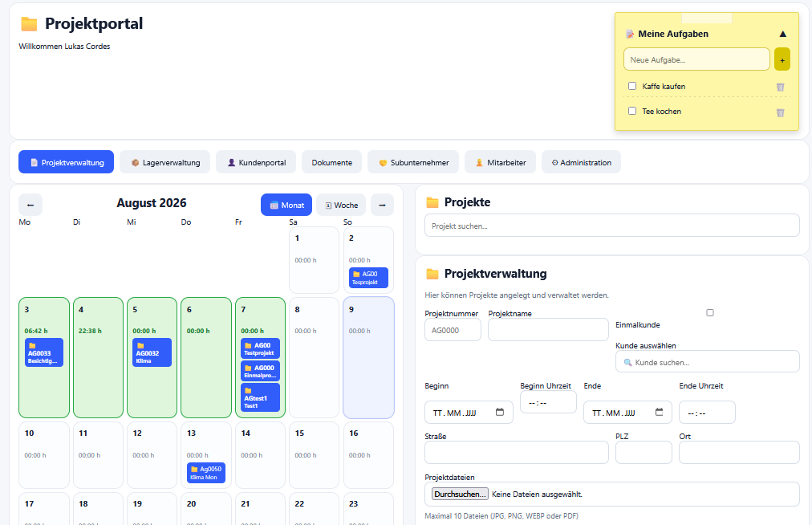812x525 pixels.
Task: Open AG0033 Besichtigung entry on August 3
Action: click(44, 352)
